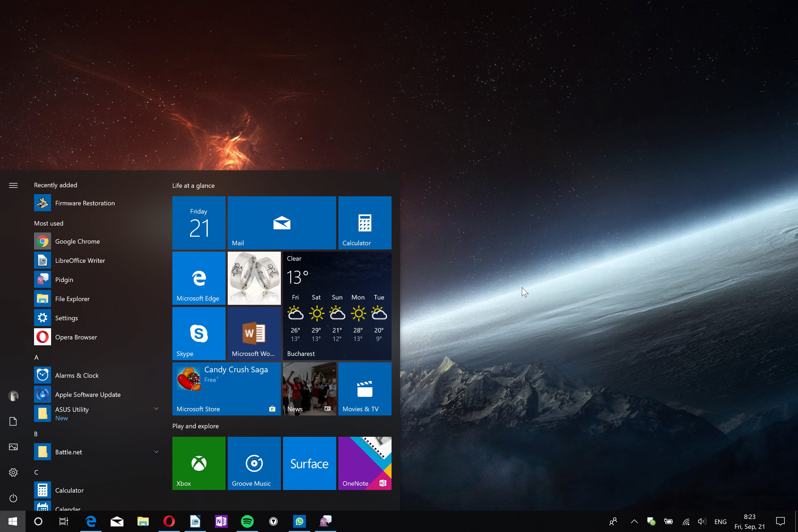Viewport: 798px width, 532px height.
Task: Click the Life at a glance group title
Action: coord(193,186)
